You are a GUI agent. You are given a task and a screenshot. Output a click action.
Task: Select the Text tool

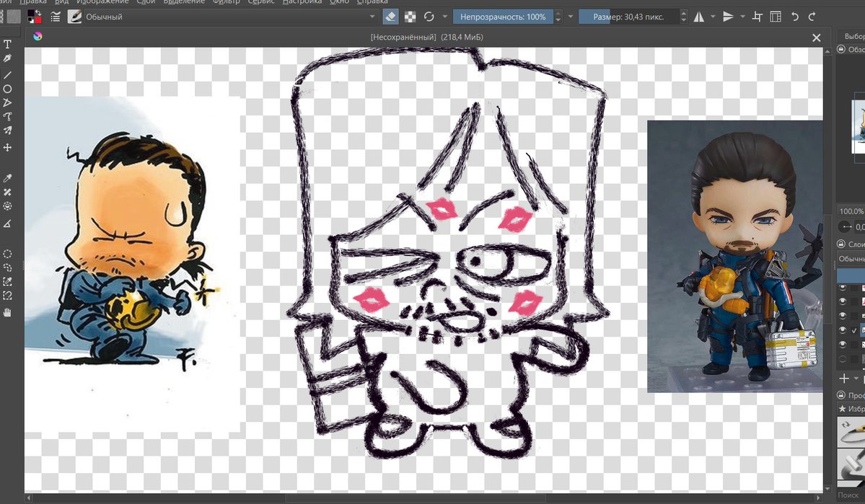pos(8,44)
